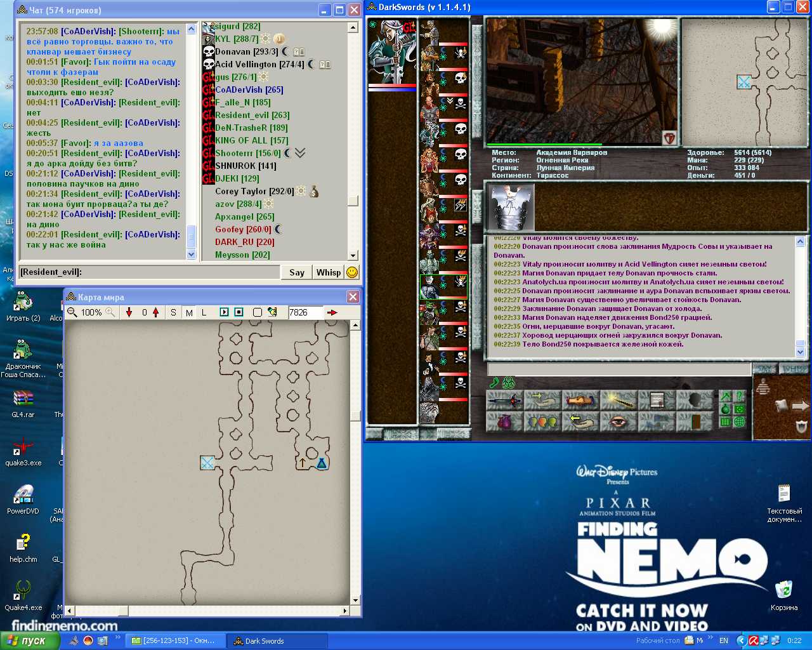The width and height of the screenshot is (812, 650).
Task: Click the EN language indicator in the tray
Action: [x=724, y=641]
